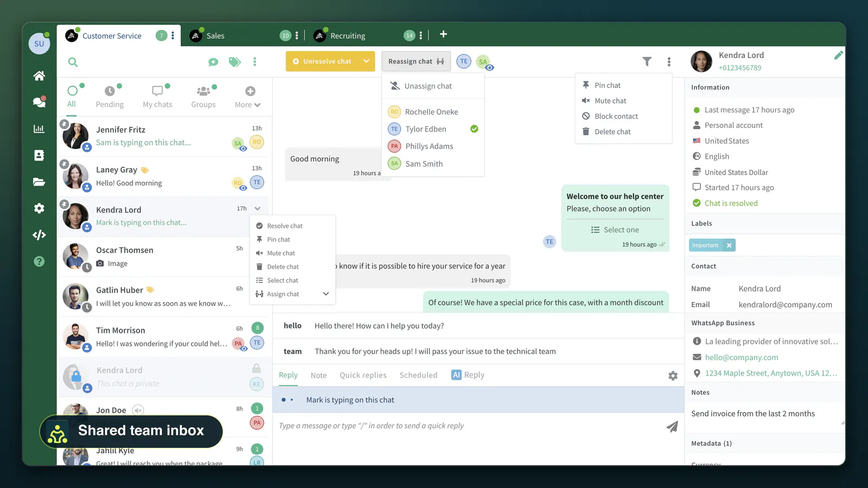Open the Select one option list
This screenshot has height=488, width=868.
coord(615,230)
